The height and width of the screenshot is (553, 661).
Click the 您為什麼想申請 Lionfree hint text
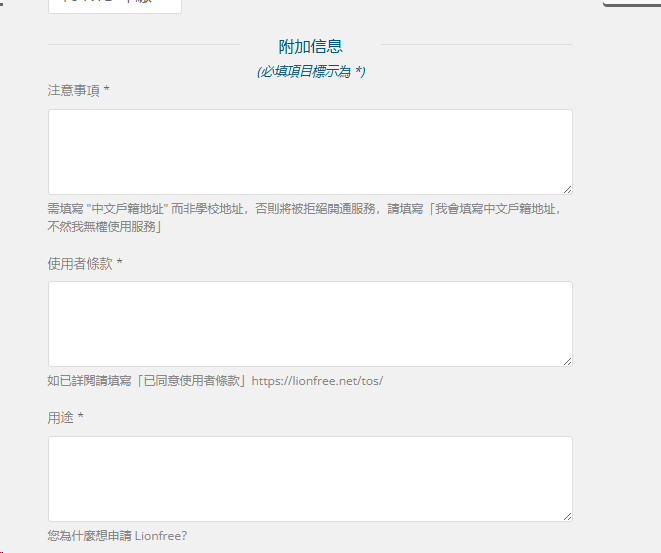pyautogui.click(x=116, y=535)
